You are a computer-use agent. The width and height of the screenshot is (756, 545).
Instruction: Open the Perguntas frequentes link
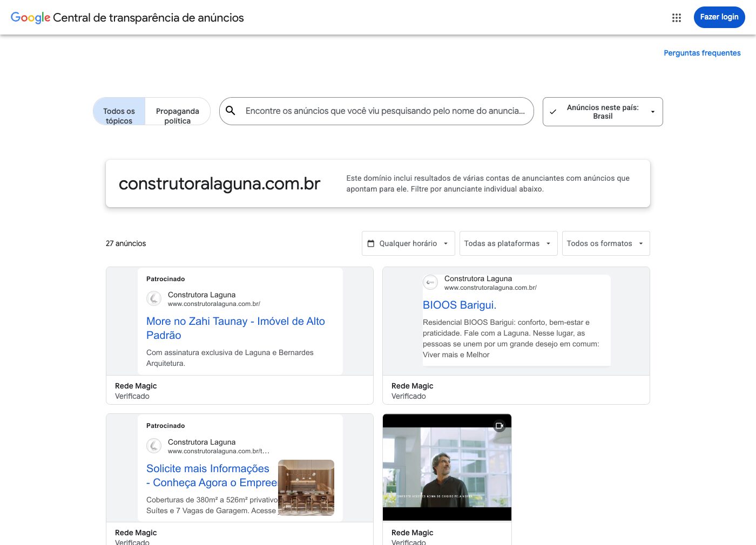tap(702, 53)
